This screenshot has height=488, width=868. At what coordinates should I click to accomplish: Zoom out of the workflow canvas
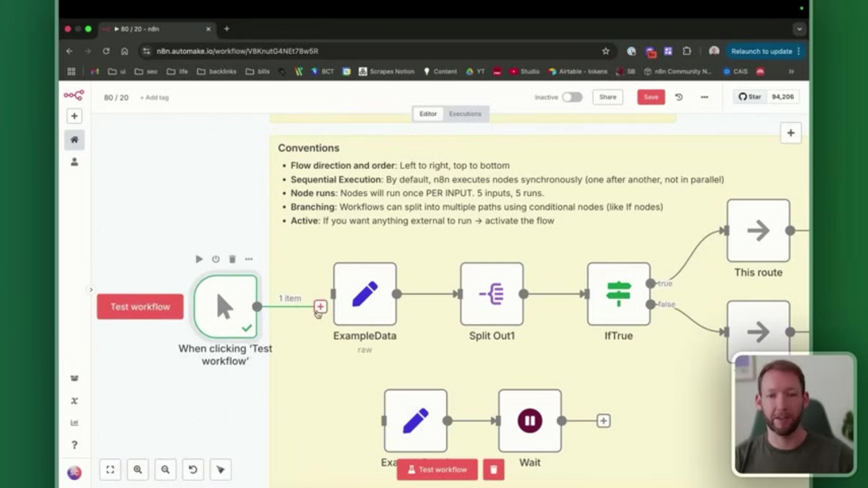click(166, 470)
